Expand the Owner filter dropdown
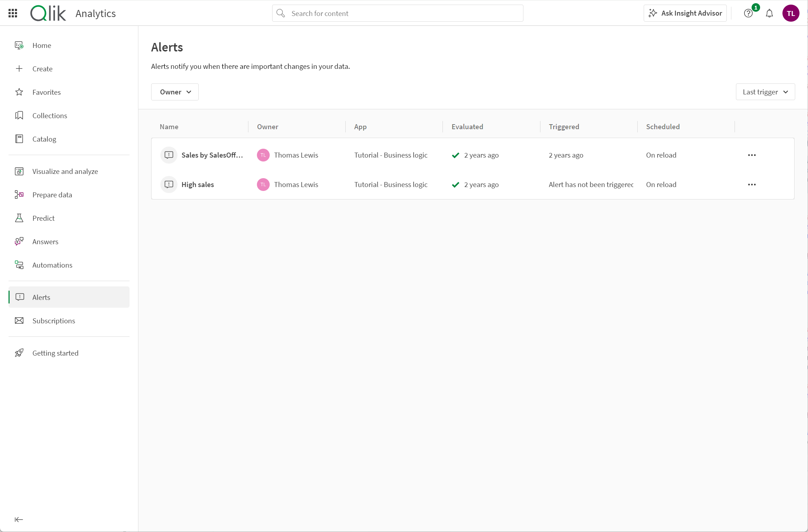The width and height of the screenshot is (808, 532). point(175,92)
